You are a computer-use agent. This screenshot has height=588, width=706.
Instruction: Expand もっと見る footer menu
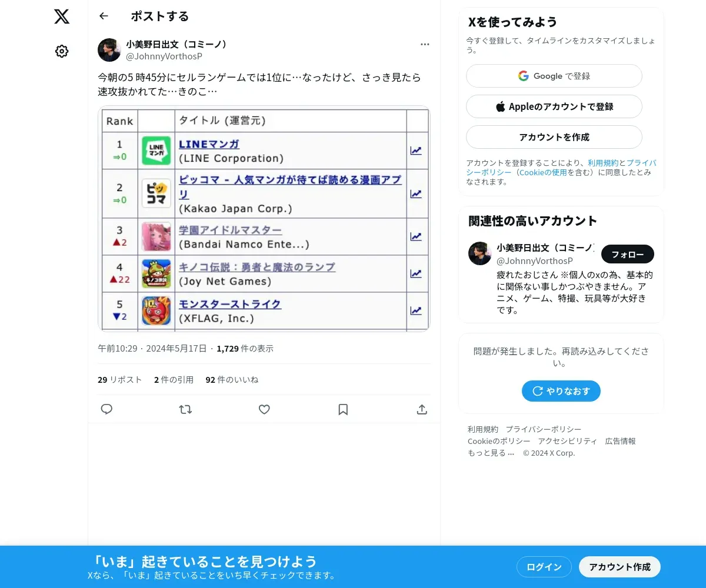[491, 453]
